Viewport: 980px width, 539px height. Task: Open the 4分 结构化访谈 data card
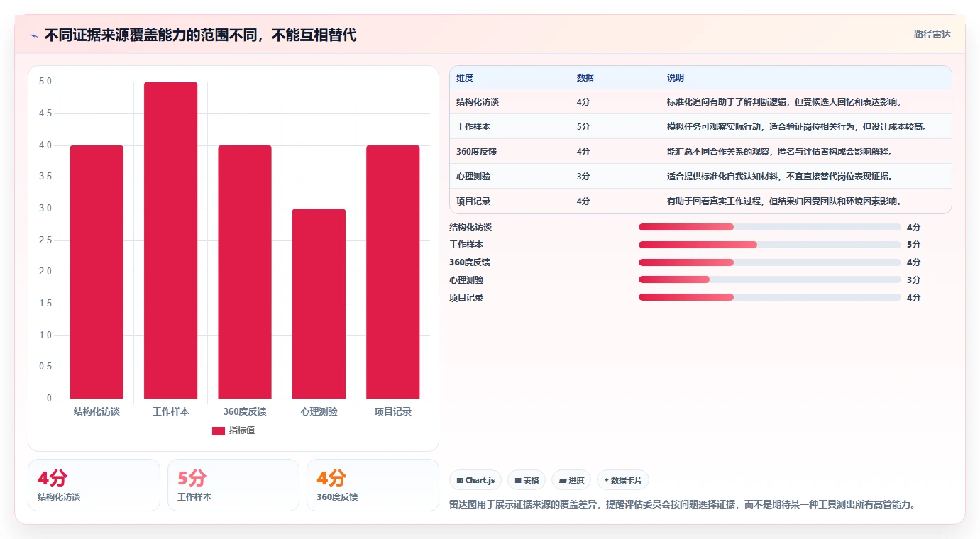point(94,485)
